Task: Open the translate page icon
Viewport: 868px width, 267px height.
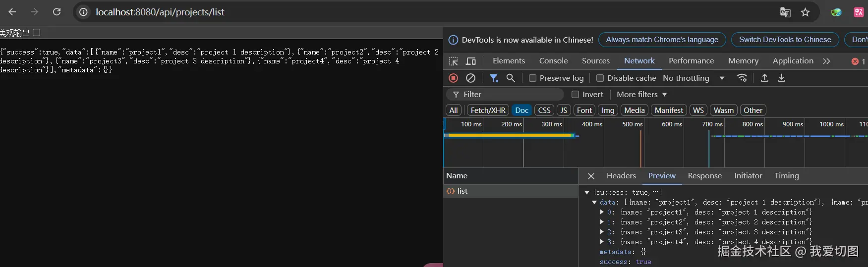Action: [785, 12]
